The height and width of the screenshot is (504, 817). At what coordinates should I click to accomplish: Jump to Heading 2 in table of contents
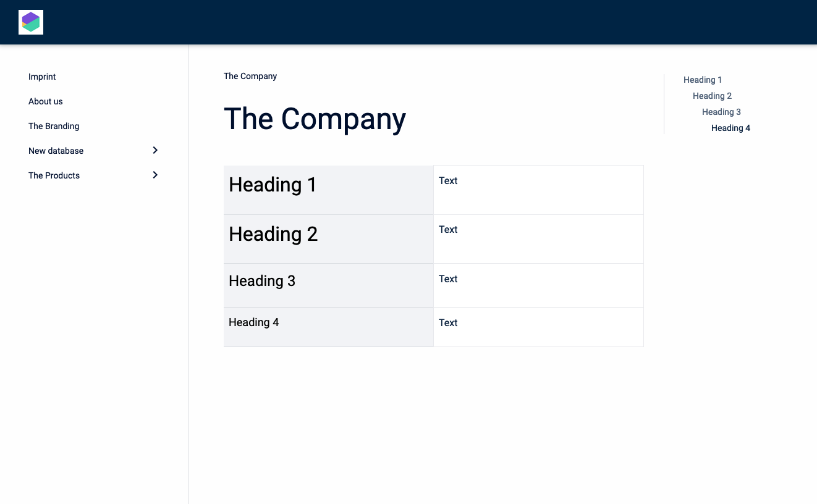712,96
